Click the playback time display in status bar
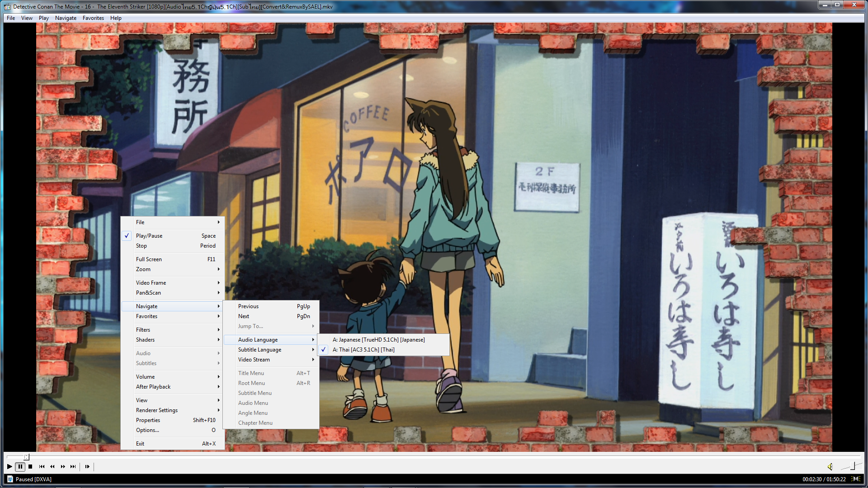This screenshot has height=488, width=868. 824,479
